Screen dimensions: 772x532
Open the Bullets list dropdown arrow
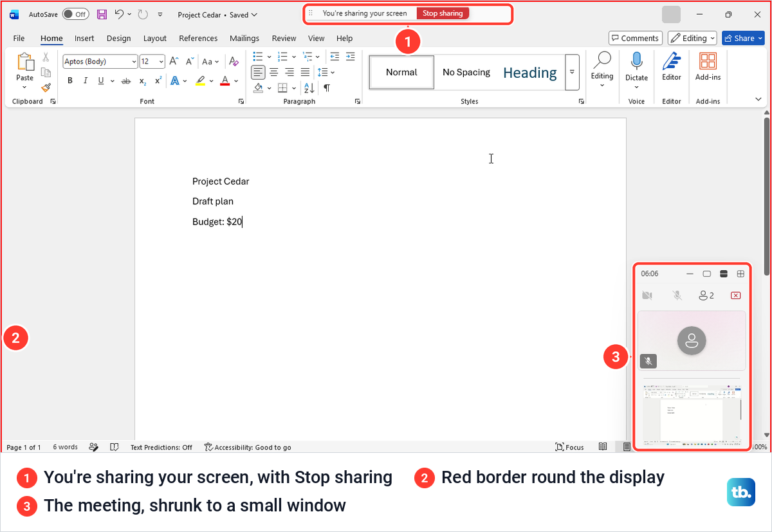(268, 57)
